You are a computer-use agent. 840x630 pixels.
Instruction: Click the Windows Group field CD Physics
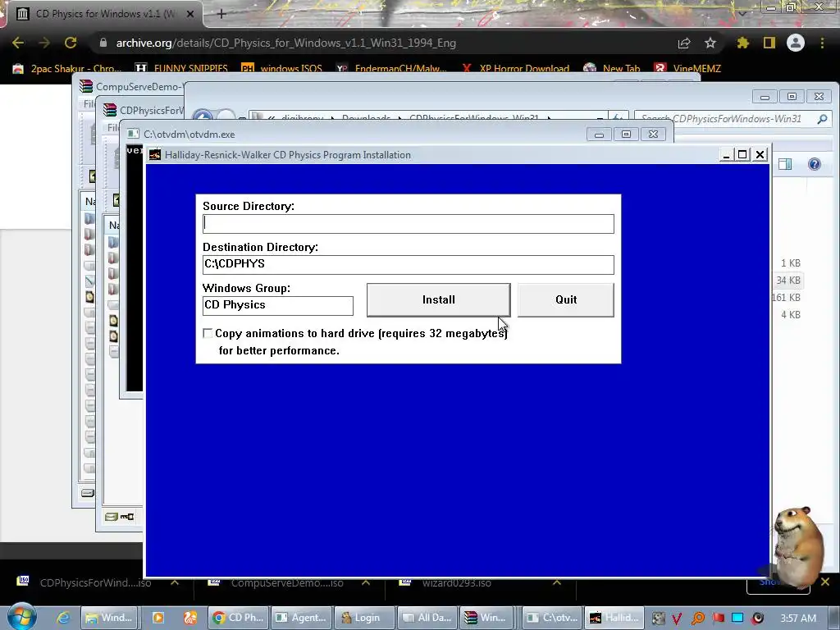278,305
